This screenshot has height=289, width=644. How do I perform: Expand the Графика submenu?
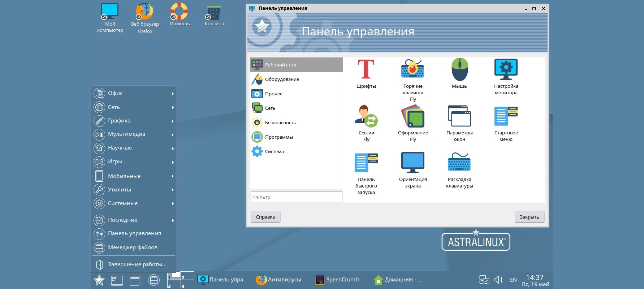coord(133,121)
